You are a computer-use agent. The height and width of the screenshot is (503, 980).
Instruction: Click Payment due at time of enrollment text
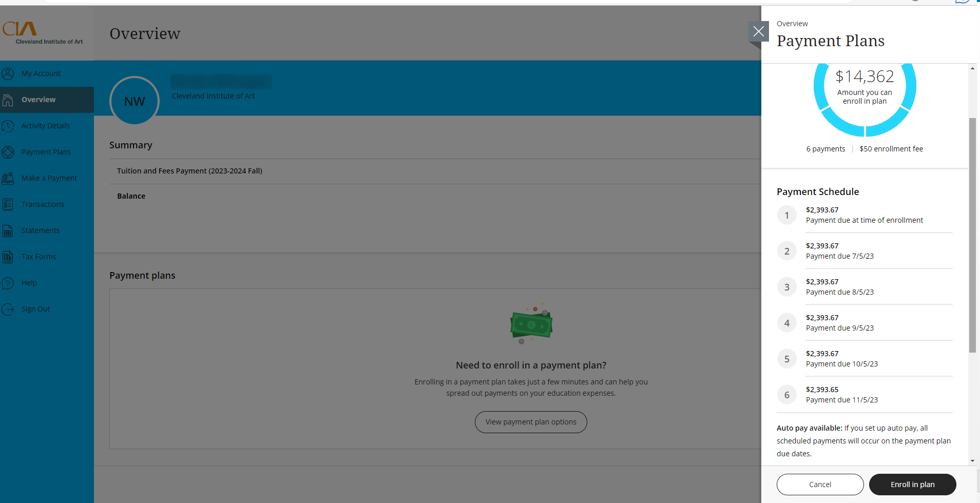click(864, 220)
